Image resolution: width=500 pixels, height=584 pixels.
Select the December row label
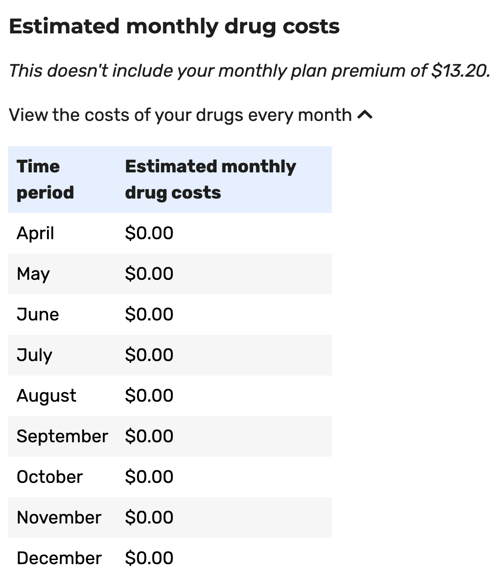(x=59, y=558)
